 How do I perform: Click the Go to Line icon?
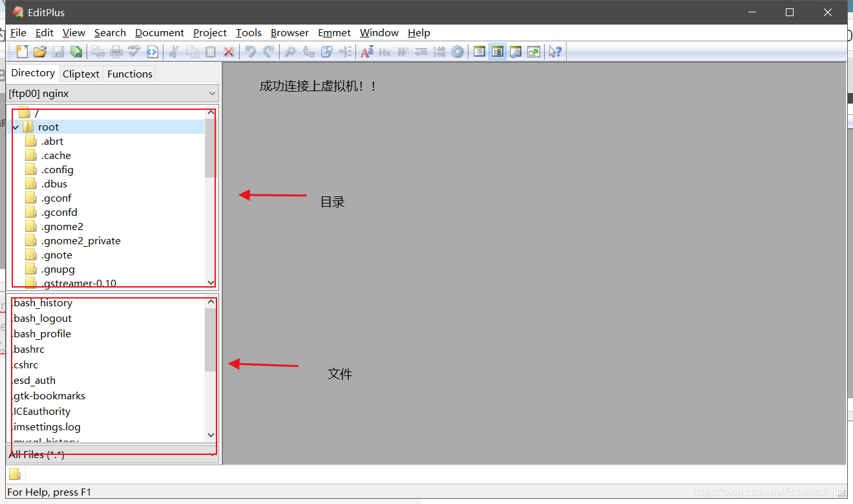(345, 52)
